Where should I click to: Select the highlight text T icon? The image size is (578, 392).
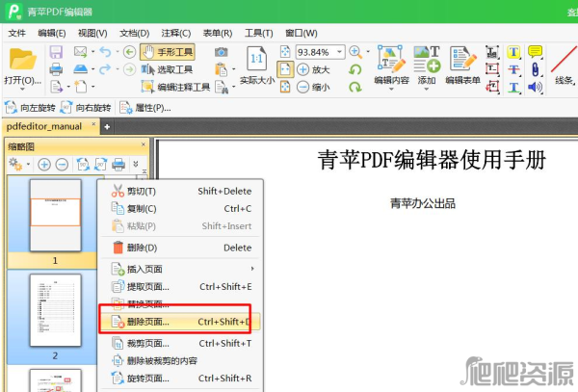pyautogui.click(x=513, y=52)
